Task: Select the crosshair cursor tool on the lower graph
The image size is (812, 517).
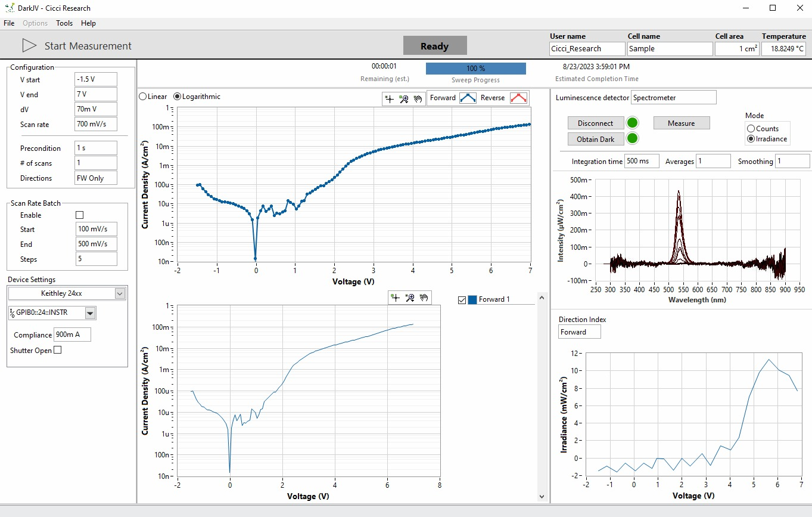Action: point(395,298)
